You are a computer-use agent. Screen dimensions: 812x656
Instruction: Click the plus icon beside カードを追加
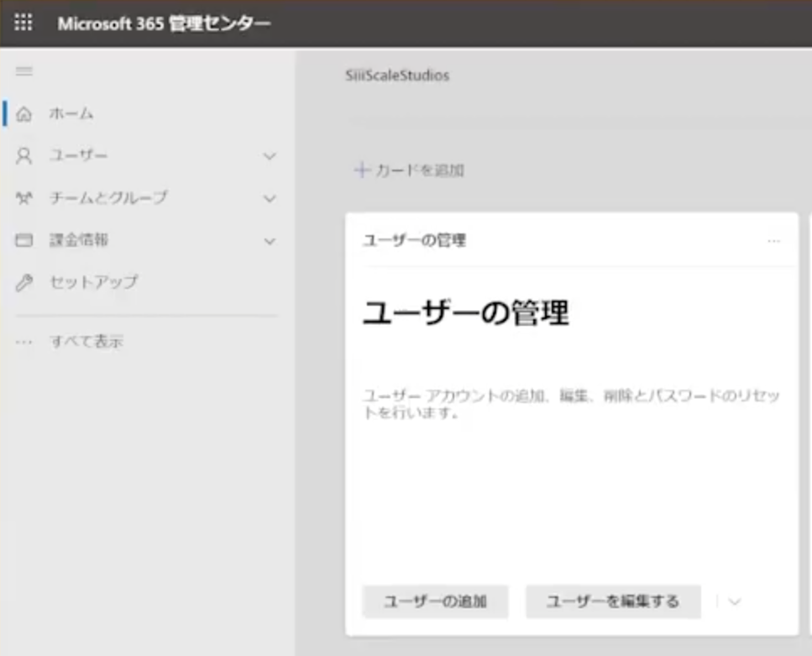tap(361, 171)
